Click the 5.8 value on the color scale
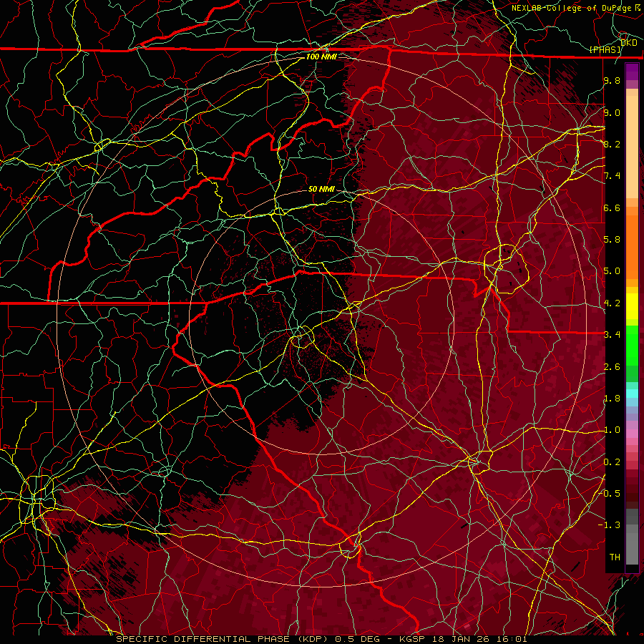644x644 pixels. point(612,240)
